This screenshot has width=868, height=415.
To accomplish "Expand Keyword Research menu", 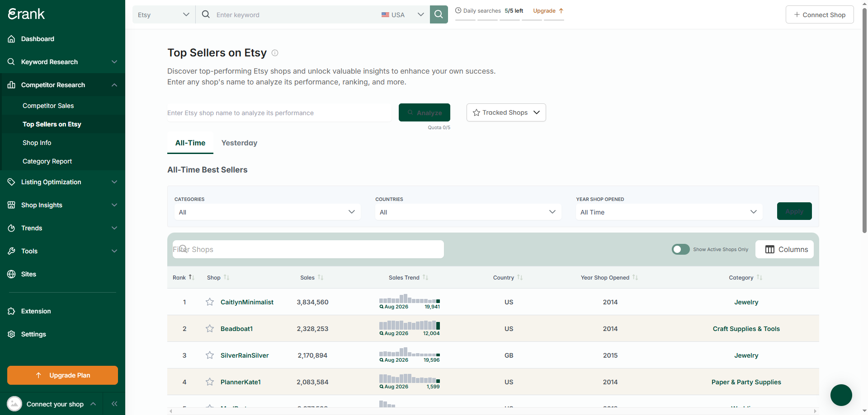I will [x=62, y=62].
